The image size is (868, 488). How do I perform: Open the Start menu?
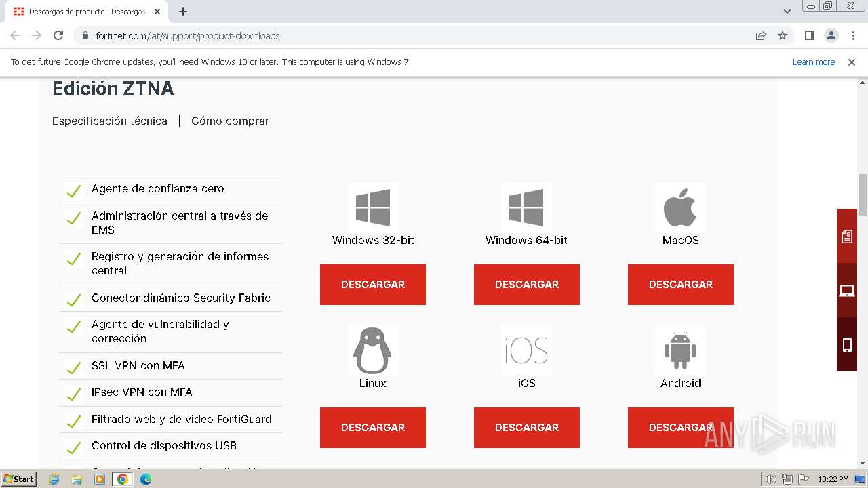tap(18, 479)
